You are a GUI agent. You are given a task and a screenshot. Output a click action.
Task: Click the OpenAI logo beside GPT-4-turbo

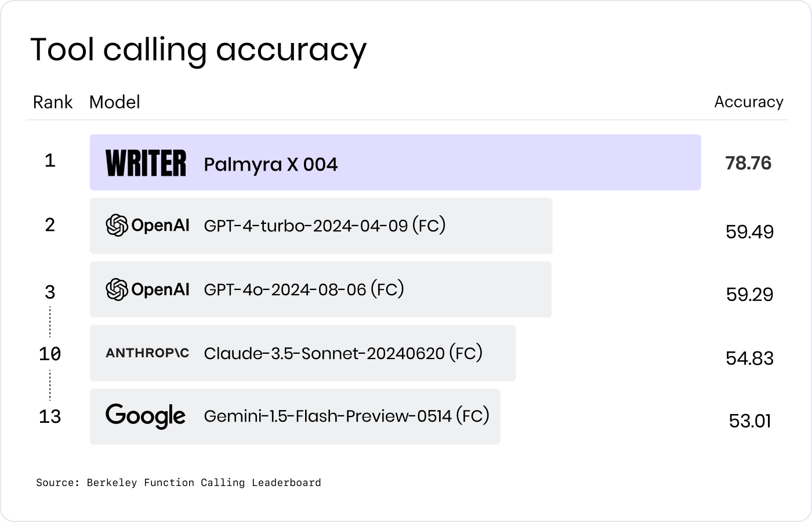(147, 225)
